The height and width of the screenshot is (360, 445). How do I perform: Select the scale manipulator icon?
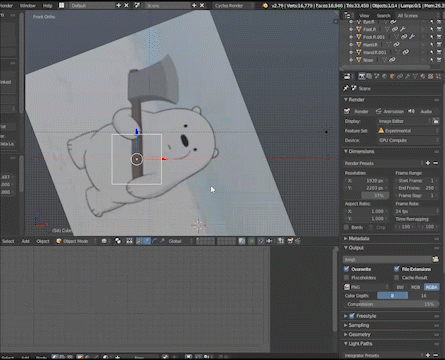162,241
